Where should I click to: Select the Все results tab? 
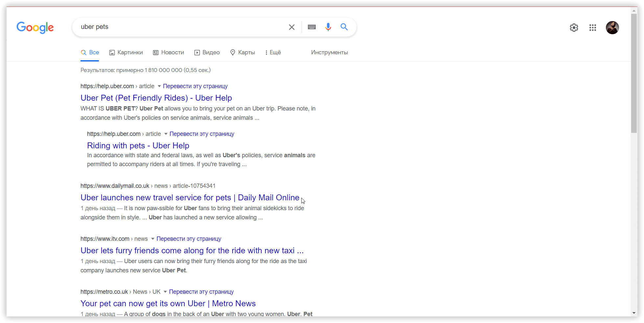tap(90, 52)
